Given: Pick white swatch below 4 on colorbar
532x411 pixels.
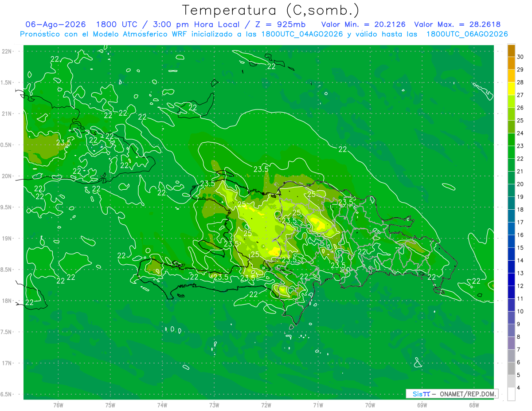Looking at the screenshot, I should [x=511, y=394].
